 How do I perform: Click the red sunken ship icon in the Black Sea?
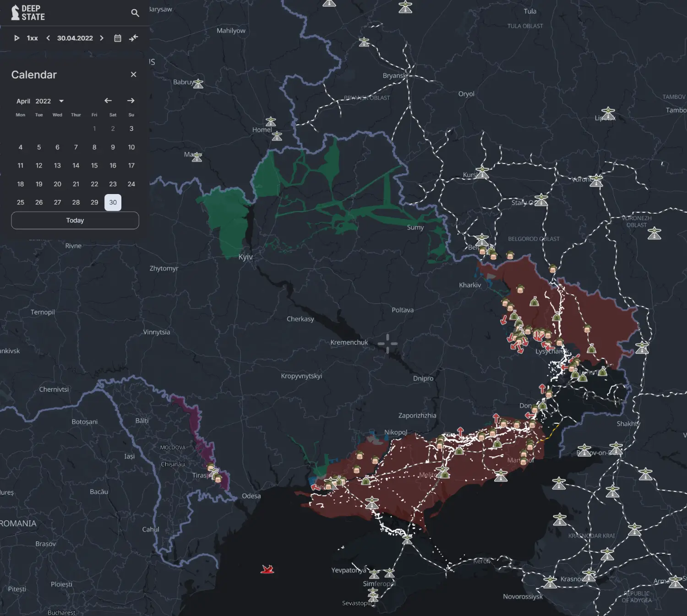point(267,569)
